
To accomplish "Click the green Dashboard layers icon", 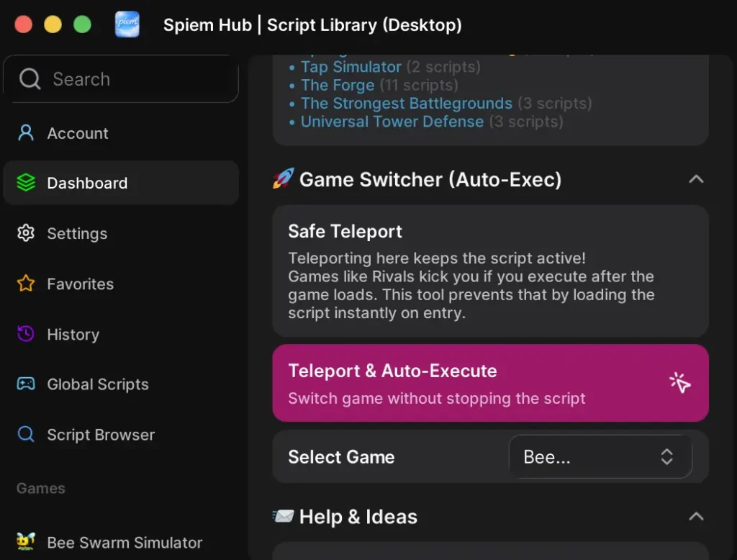I will click(x=26, y=182).
